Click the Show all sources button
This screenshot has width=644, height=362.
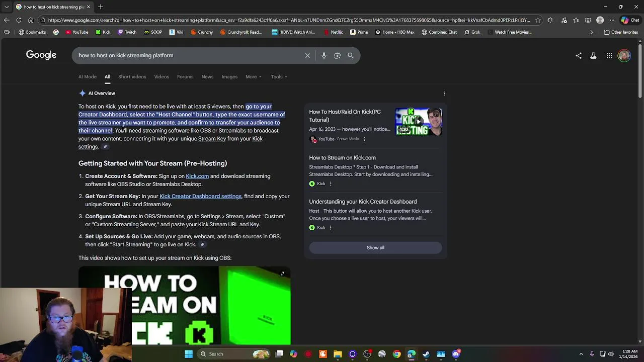coord(375,248)
